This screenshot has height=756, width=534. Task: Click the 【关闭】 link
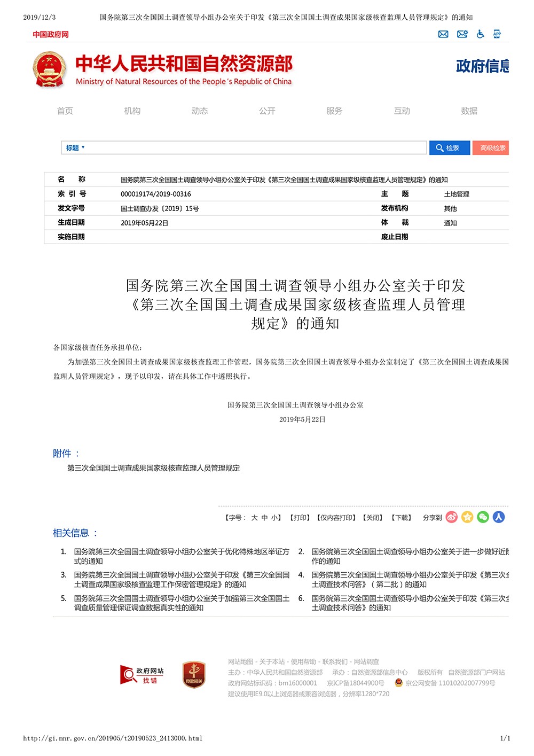point(373,518)
